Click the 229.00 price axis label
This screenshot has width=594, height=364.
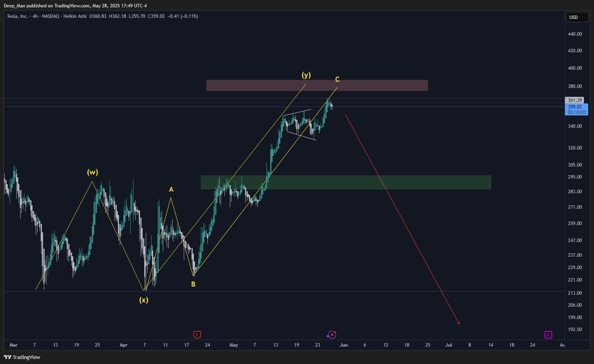coord(575,268)
